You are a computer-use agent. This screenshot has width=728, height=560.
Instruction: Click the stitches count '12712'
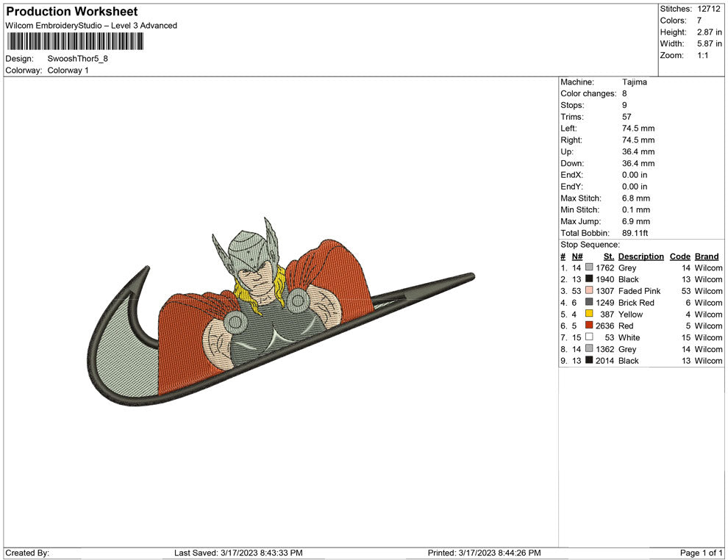point(708,9)
